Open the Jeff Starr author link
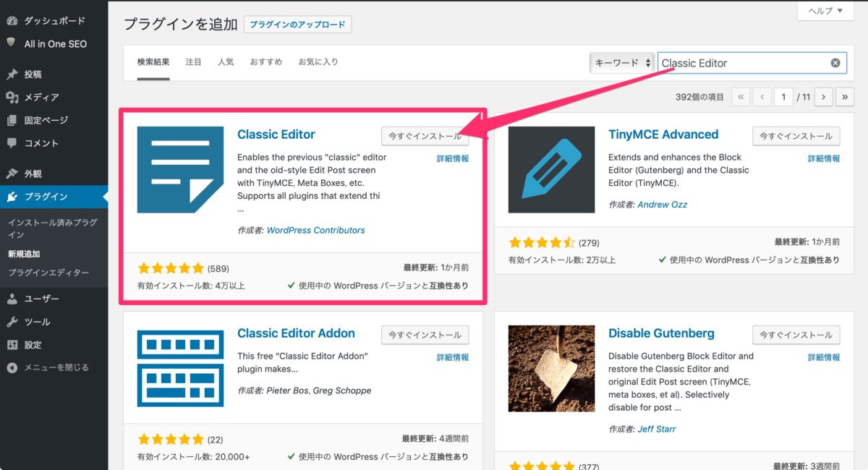Viewport: 868px width, 470px height. [657, 429]
